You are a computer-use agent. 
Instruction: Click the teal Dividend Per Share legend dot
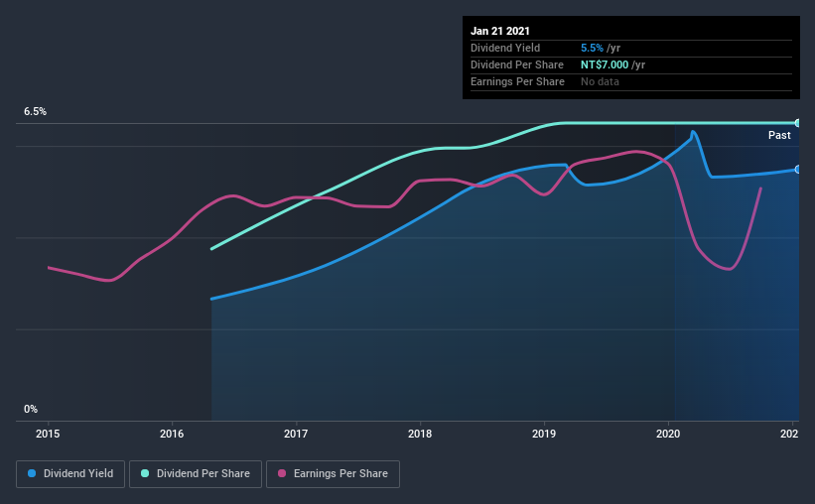tap(145, 473)
